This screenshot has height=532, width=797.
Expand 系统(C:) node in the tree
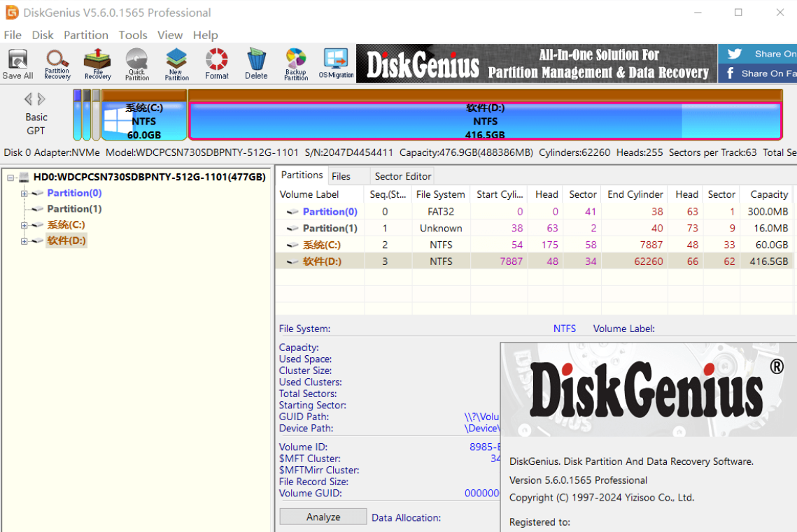coord(24,225)
